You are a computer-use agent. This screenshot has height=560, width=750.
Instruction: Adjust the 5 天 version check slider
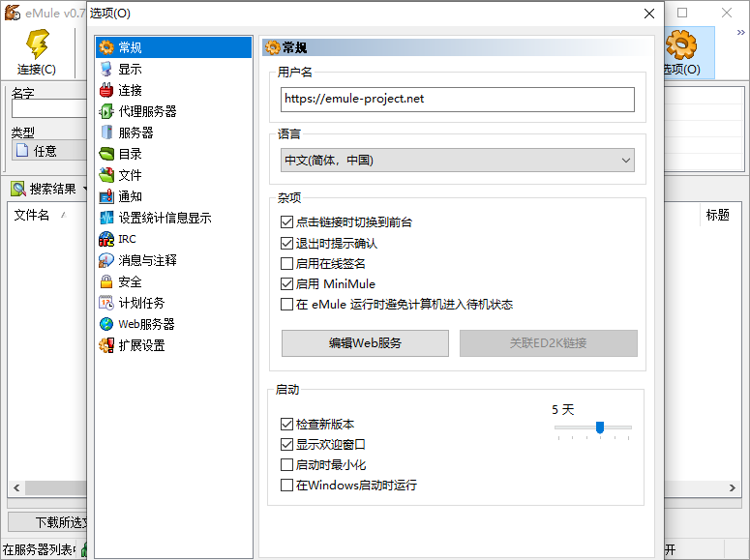(x=600, y=427)
